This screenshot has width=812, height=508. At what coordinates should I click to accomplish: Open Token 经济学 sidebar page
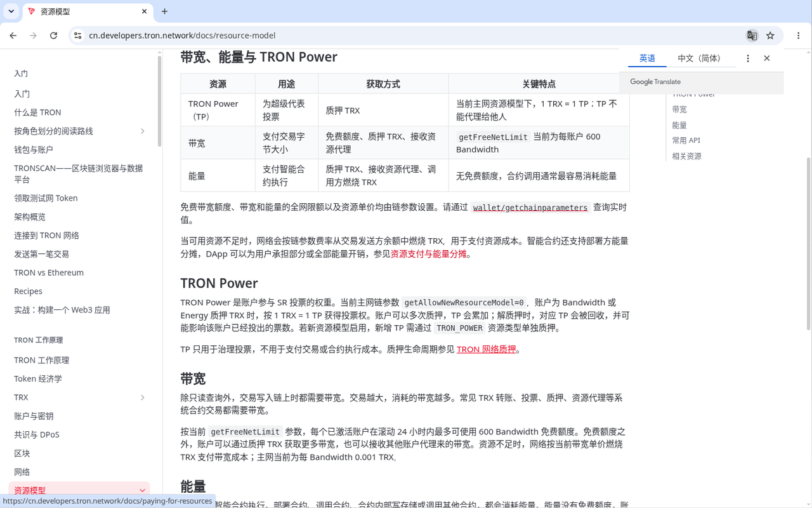click(x=38, y=379)
